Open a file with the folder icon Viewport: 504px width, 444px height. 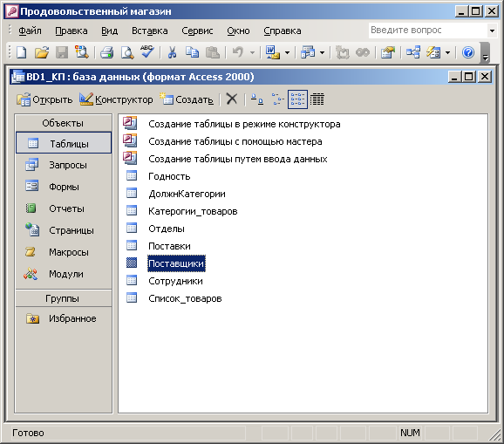(x=42, y=52)
